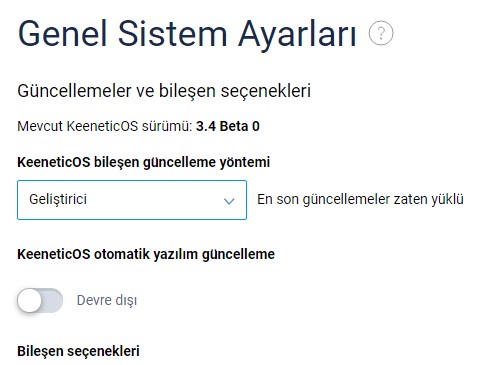502x365 pixels.
Task: Click the 'Devre dışı' toggle label
Action: 107,300
